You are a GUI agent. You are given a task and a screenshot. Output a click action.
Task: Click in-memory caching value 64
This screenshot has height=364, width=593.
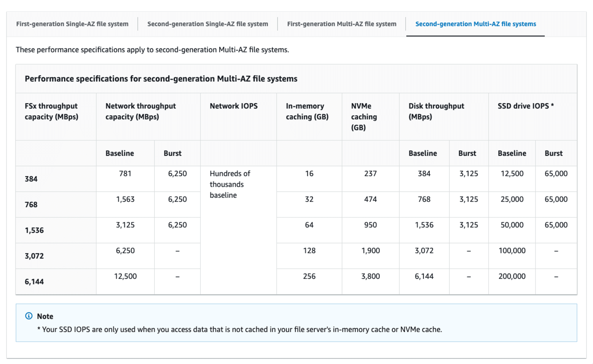309,225
